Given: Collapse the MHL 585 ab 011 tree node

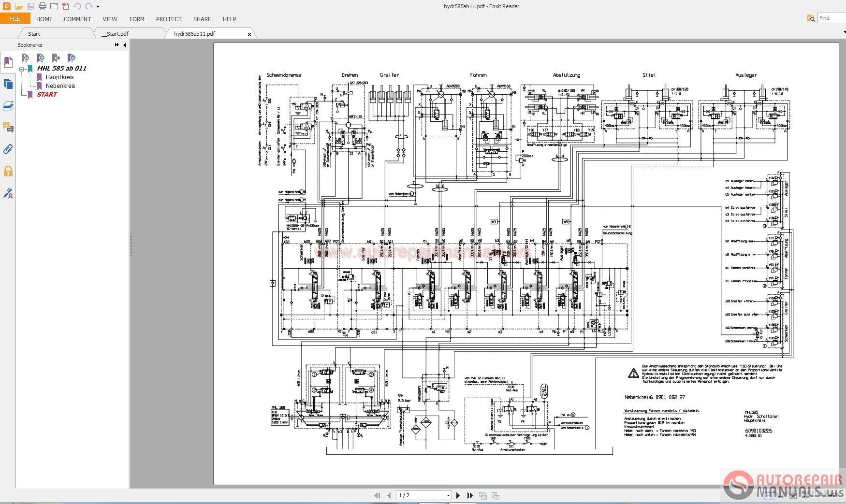Looking at the screenshot, I should [22, 69].
